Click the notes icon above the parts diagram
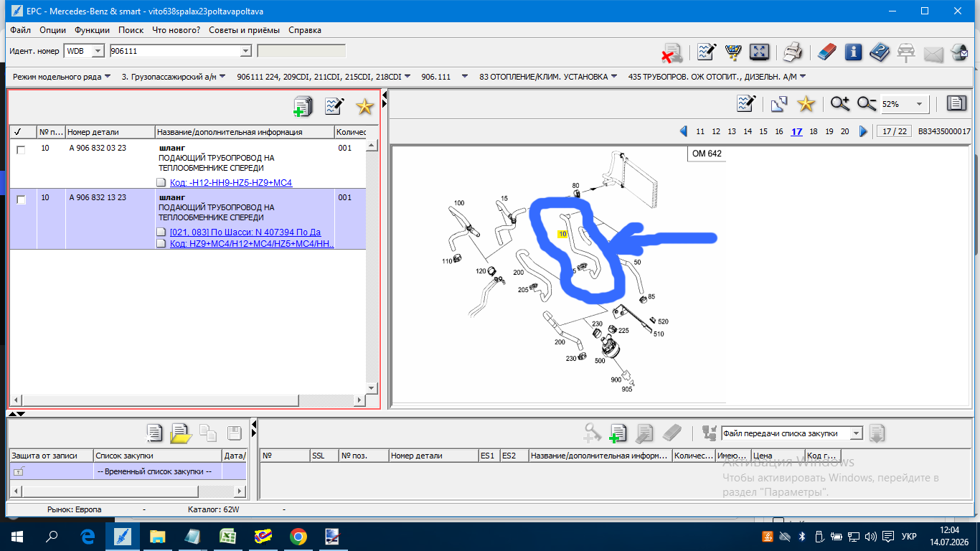 pyautogui.click(x=747, y=104)
